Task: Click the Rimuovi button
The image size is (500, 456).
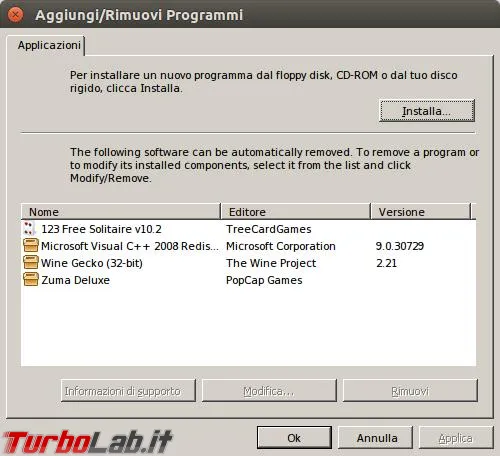Action: pos(410,390)
